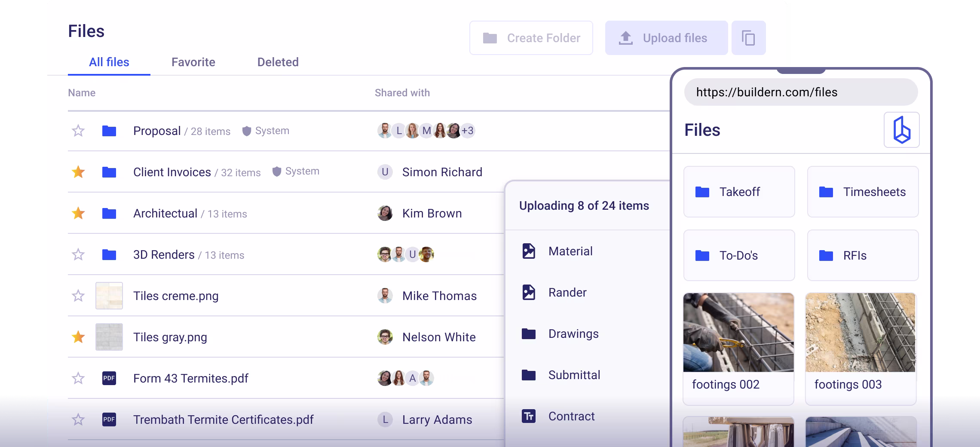Click the Upload files button
This screenshot has height=447, width=980.
tap(666, 38)
